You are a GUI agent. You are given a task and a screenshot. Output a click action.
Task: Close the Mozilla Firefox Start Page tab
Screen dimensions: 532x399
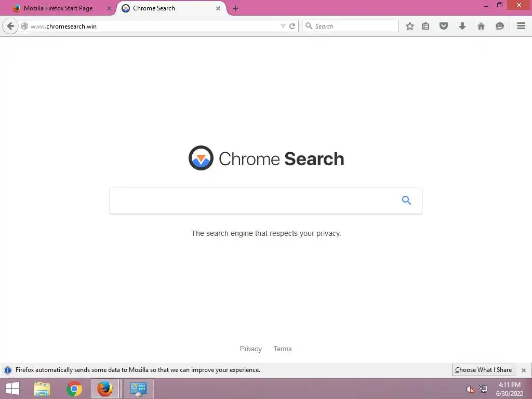[109, 8]
